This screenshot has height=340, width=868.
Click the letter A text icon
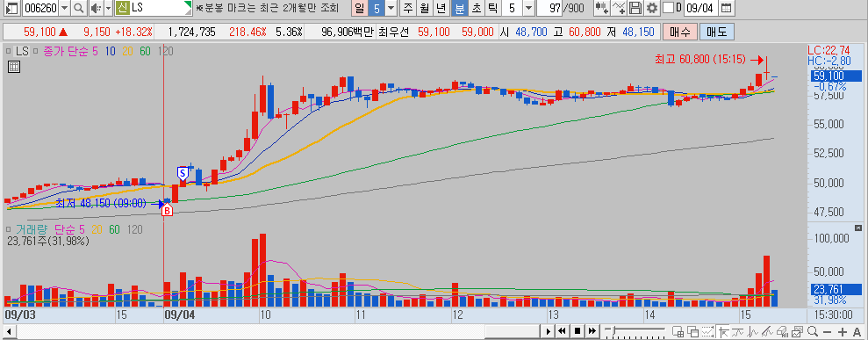click(x=857, y=331)
